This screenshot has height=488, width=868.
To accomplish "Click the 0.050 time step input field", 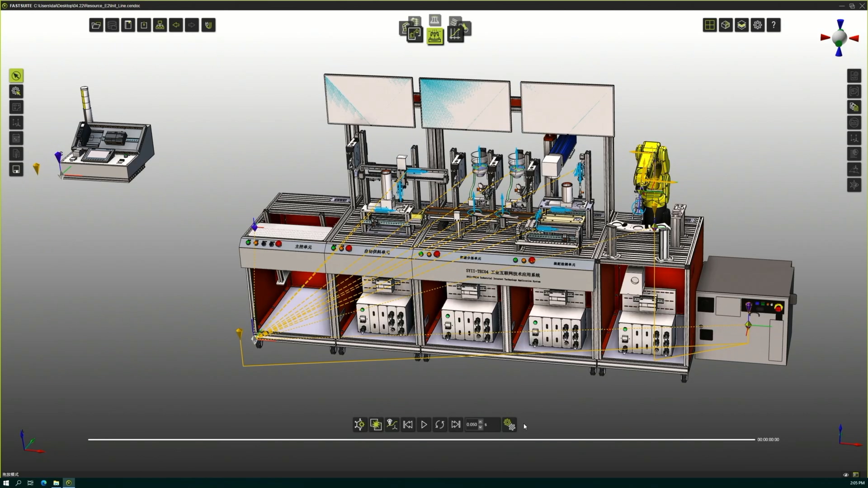I will pyautogui.click(x=472, y=424).
